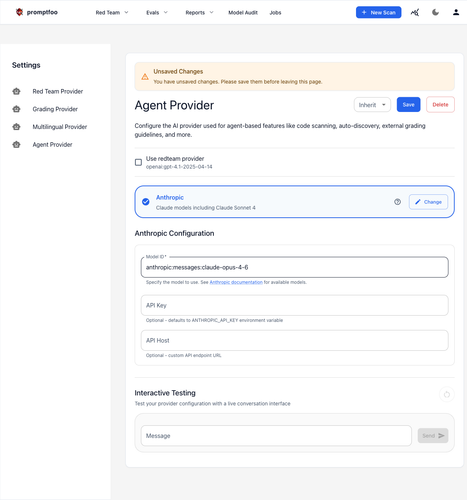
Task: Go to Model Audit page
Action: pyautogui.click(x=243, y=13)
